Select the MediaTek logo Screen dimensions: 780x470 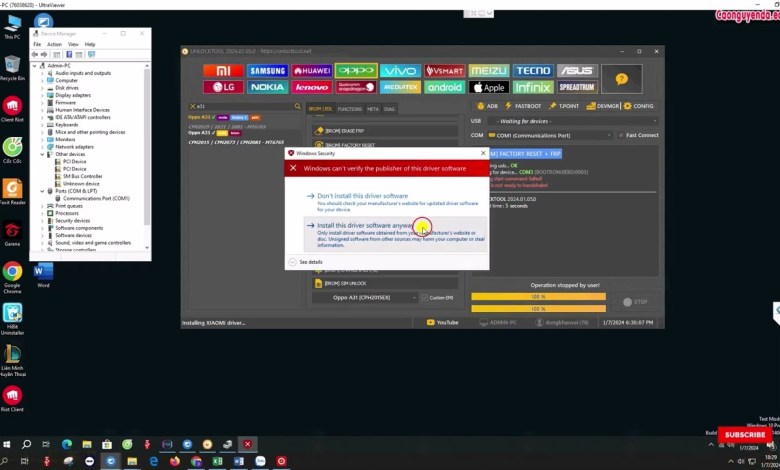tap(400, 87)
